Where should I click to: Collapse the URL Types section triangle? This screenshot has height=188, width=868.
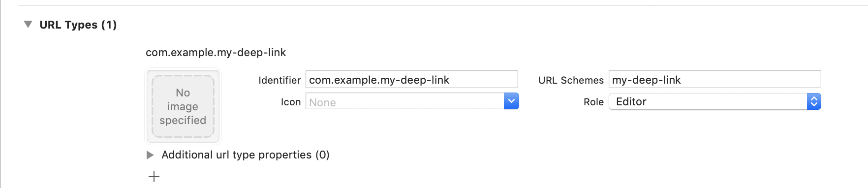click(x=28, y=24)
